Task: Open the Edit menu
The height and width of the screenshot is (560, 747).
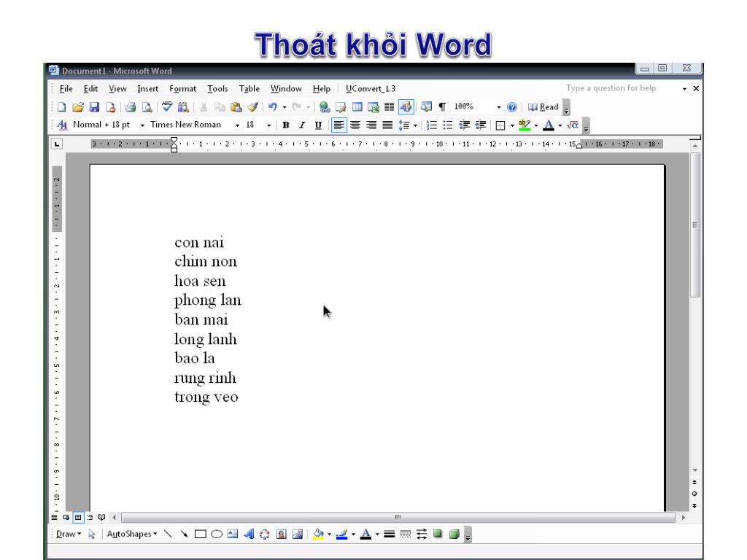Action: (90, 88)
